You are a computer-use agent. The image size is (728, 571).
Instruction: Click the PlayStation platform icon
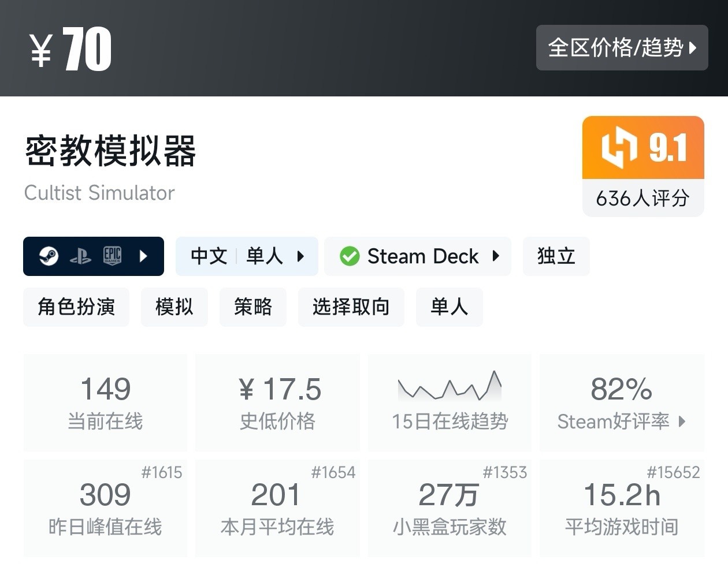(x=80, y=256)
